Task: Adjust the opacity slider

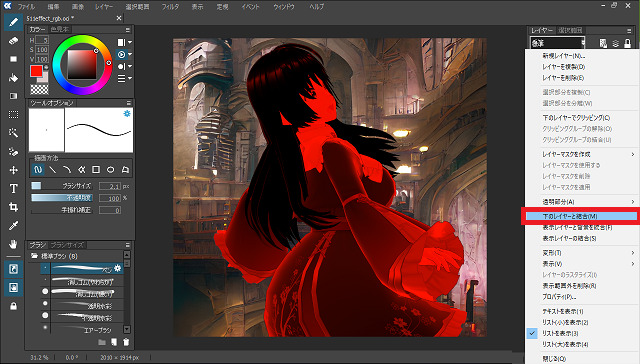Action: 62,198
